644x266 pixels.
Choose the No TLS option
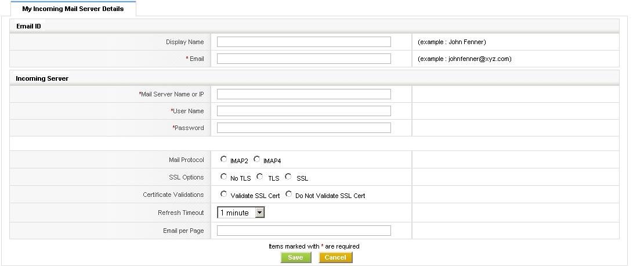pyautogui.click(x=223, y=177)
